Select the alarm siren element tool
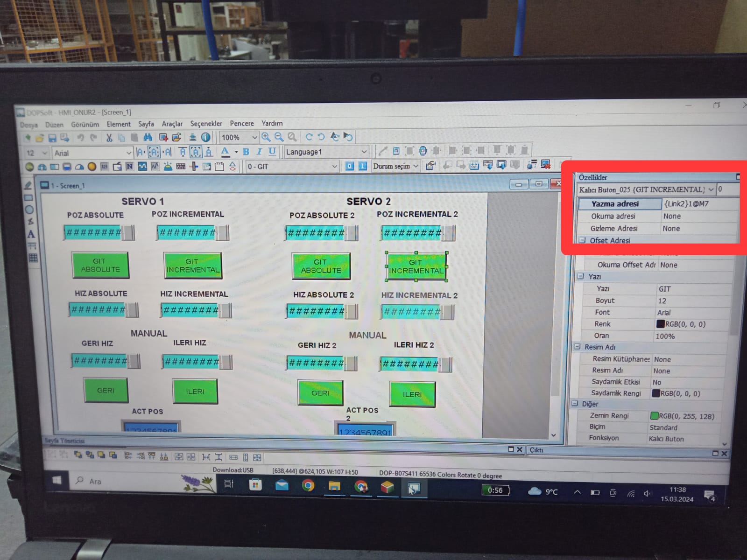The height and width of the screenshot is (560, 747). (168, 166)
